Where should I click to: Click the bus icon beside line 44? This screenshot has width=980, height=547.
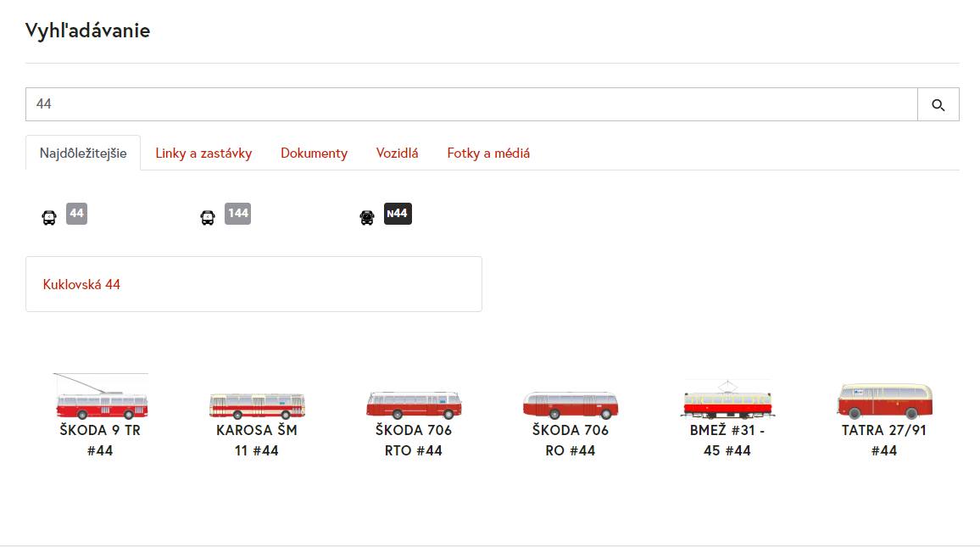point(49,217)
